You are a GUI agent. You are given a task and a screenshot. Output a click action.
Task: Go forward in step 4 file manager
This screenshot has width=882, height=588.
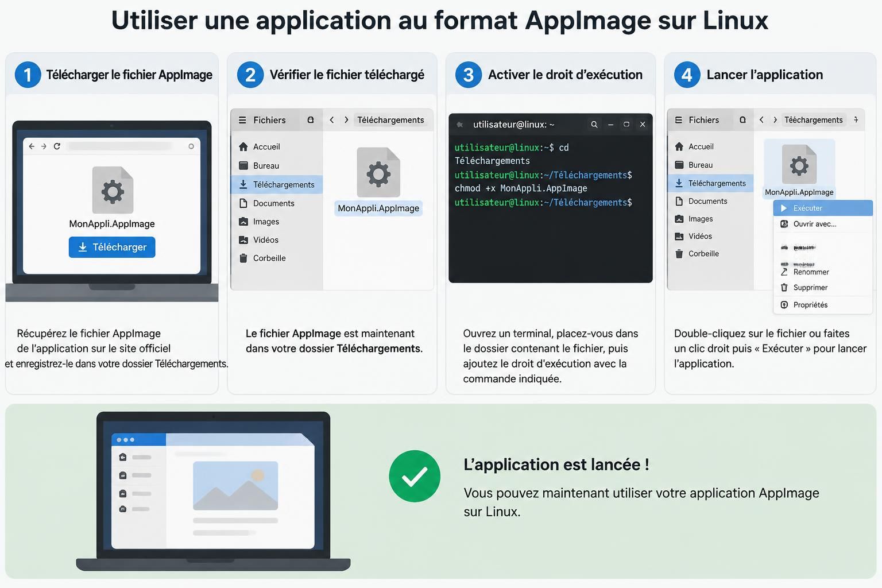[775, 120]
